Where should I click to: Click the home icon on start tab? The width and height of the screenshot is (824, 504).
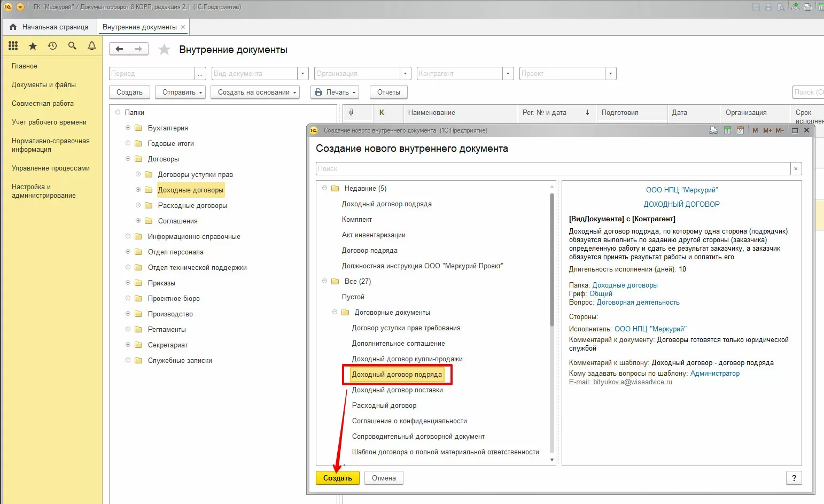pyautogui.click(x=13, y=27)
